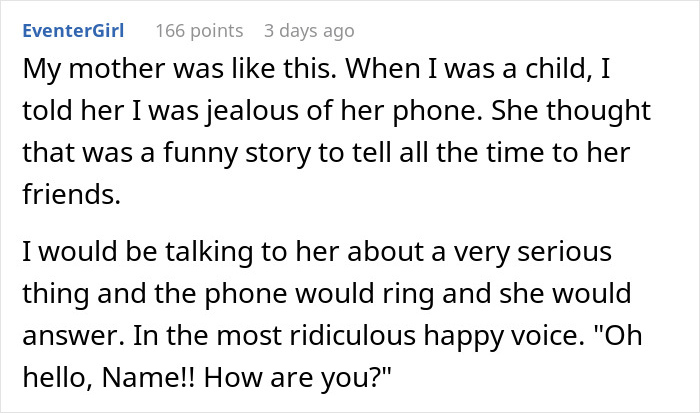
Task: Click the word "friends." ending the first paragraph
Action: point(71,196)
